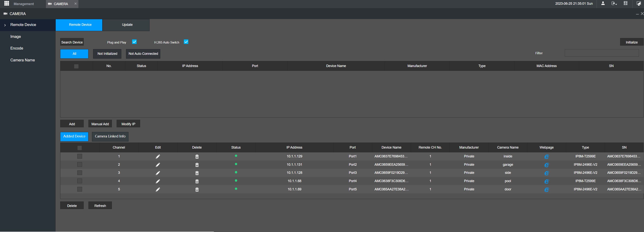Toggle H.265 Auto Switch checkbox
Image resolution: width=644 pixels, height=232 pixels.
click(186, 42)
